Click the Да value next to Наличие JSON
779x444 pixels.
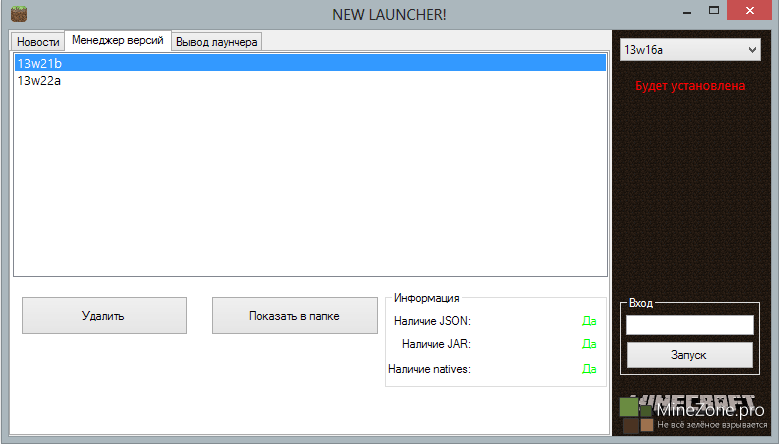pos(589,321)
